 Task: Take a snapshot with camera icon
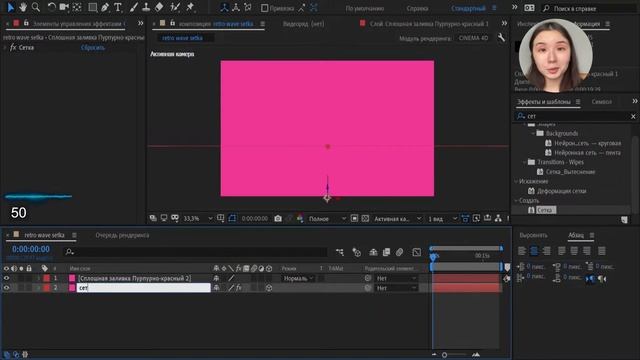tap(278, 219)
